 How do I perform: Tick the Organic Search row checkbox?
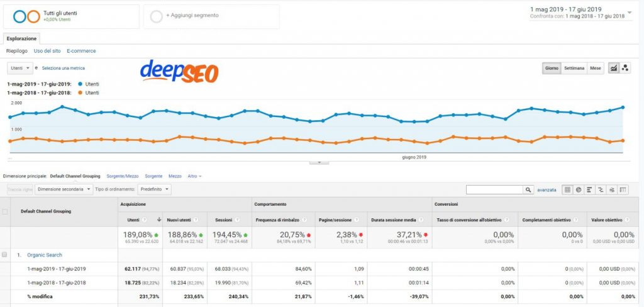[x=5, y=255]
